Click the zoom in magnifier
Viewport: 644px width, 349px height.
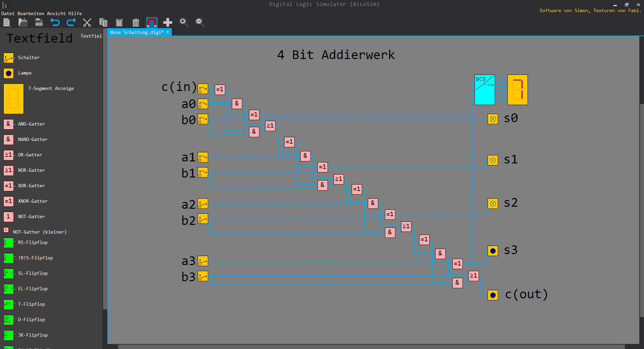click(x=184, y=22)
